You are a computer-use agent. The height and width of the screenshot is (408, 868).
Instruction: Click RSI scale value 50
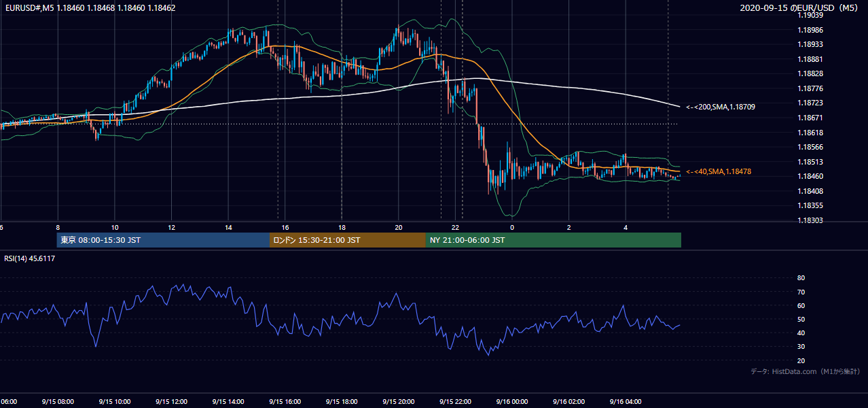point(801,319)
